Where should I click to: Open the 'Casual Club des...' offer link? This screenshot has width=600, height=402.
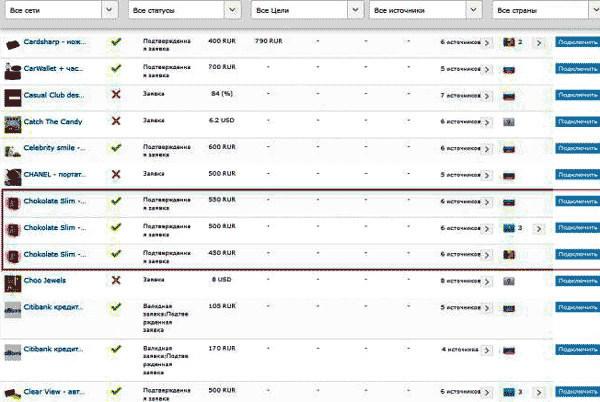click(54, 95)
